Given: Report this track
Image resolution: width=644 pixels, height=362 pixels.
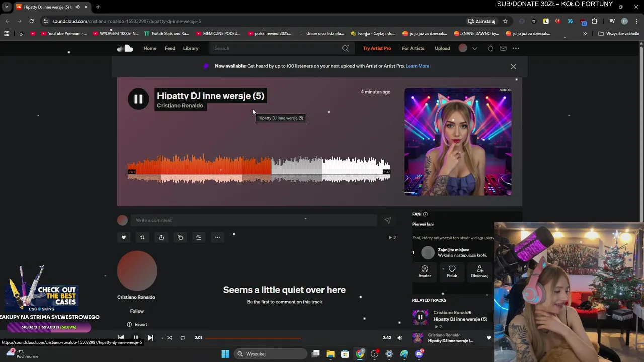Looking at the screenshot, I should 137,324.
